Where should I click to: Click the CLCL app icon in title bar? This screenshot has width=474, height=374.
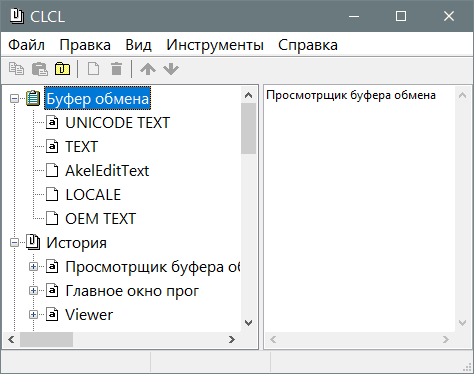click(17, 16)
